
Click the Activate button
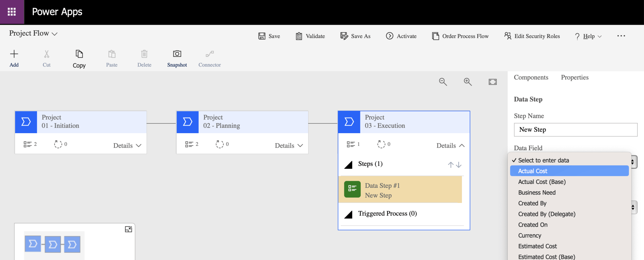click(x=401, y=36)
